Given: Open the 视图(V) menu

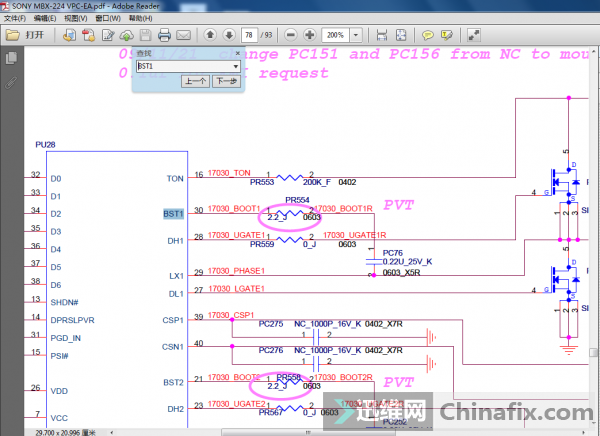Looking at the screenshot, I should pyautogui.click(x=75, y=18).
